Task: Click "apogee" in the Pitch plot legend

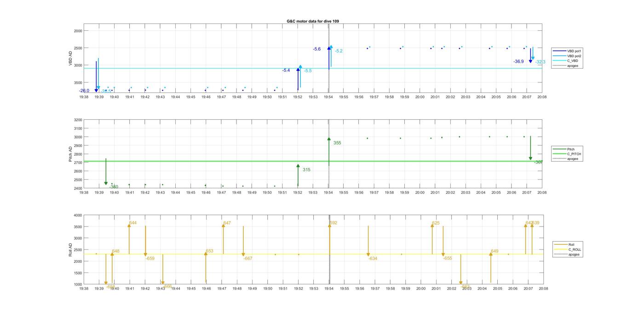Action: tap(573, 159)
